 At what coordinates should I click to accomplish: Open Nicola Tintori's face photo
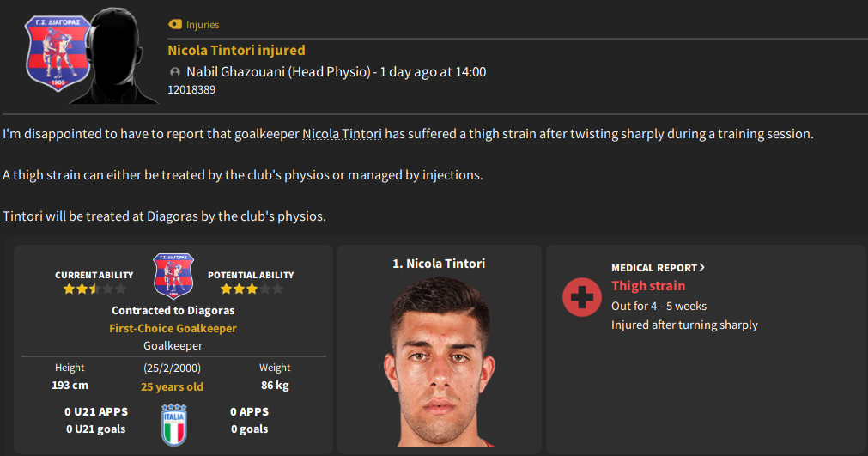click(x=438, y=361)
